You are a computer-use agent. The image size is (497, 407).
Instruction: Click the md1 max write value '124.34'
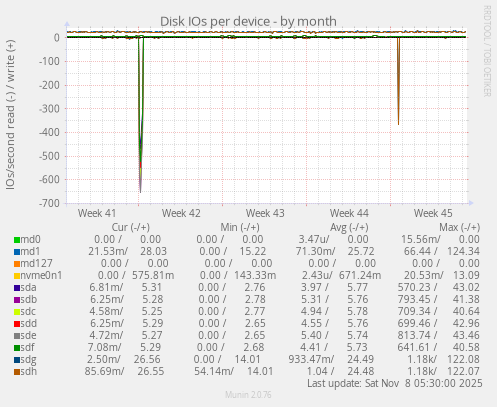tap(463, 251)
